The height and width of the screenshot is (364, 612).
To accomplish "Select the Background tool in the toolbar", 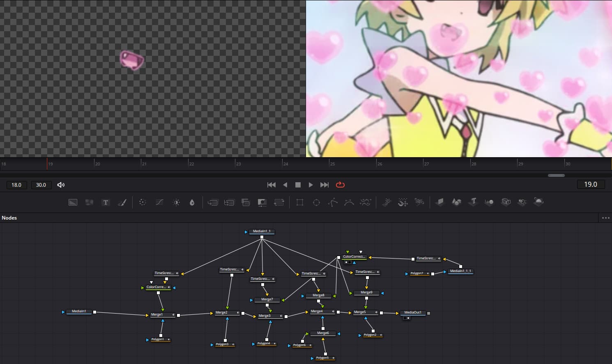I will [73, 202].
